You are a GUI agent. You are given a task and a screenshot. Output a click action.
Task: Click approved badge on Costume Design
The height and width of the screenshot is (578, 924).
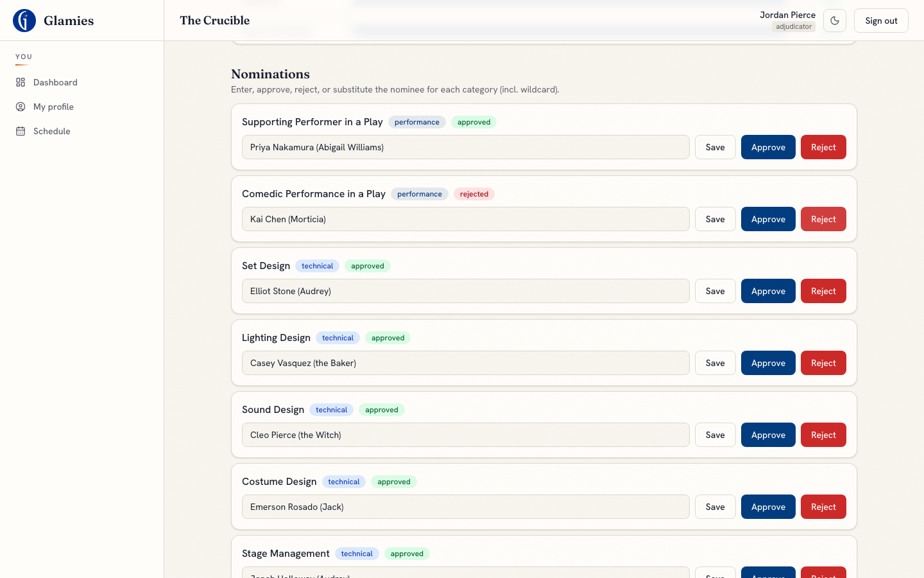[x=394, y=482]
